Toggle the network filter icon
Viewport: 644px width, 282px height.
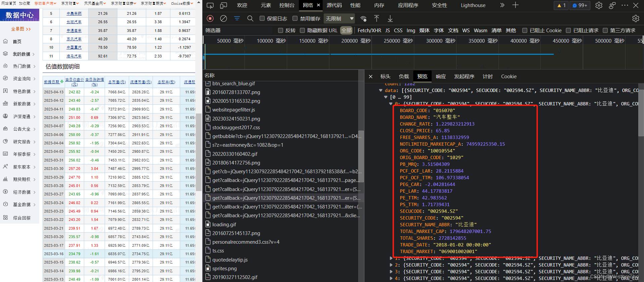pyautogui.click(x=237, y=18)
